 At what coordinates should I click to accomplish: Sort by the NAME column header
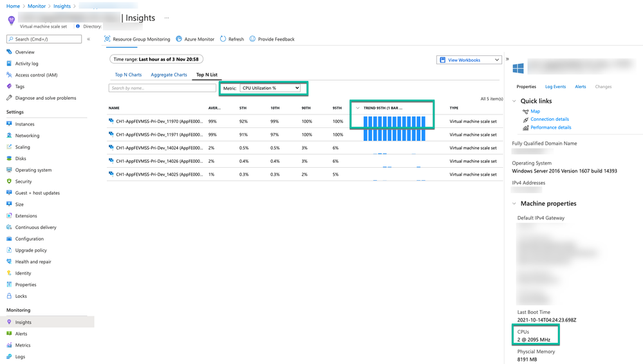click(x=114, y=108)
